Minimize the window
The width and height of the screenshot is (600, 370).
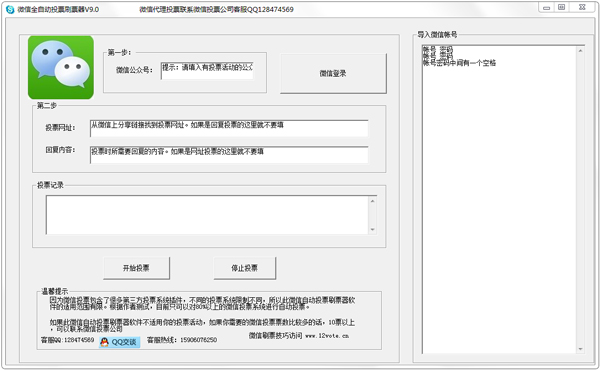point(546,7)
